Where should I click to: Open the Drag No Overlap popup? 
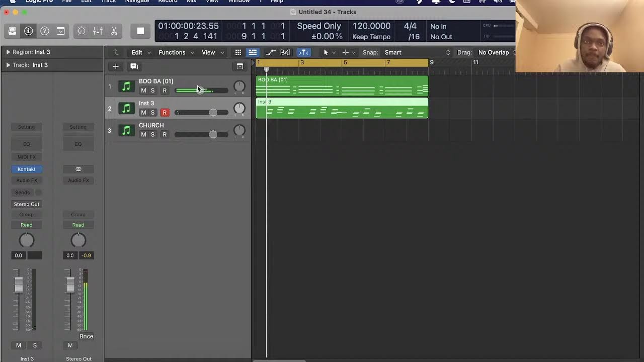point(497,52)
